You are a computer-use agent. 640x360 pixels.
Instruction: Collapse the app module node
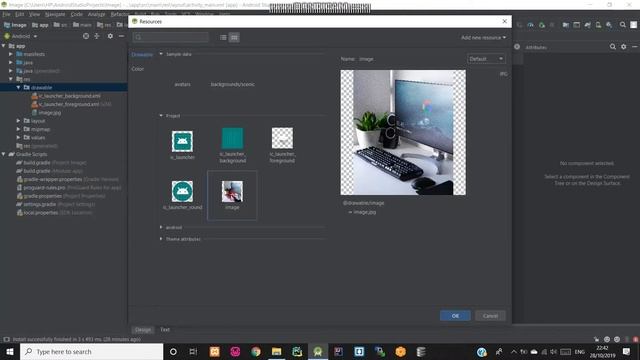click(4, 46)
